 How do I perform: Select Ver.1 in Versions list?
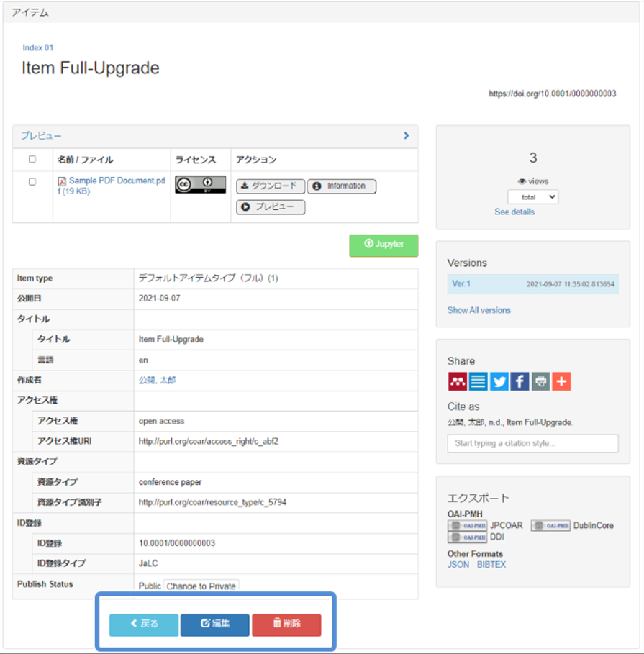click(x=461, y=284)
